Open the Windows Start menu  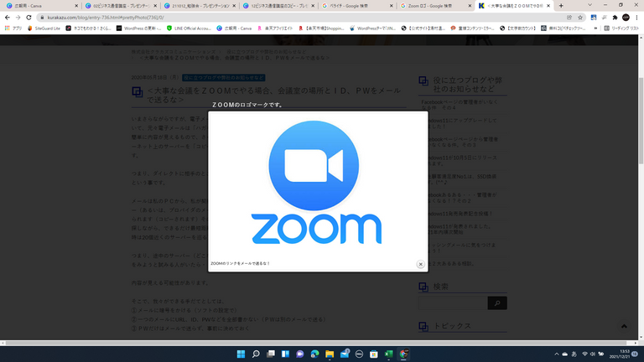click(x=241, y=353)
